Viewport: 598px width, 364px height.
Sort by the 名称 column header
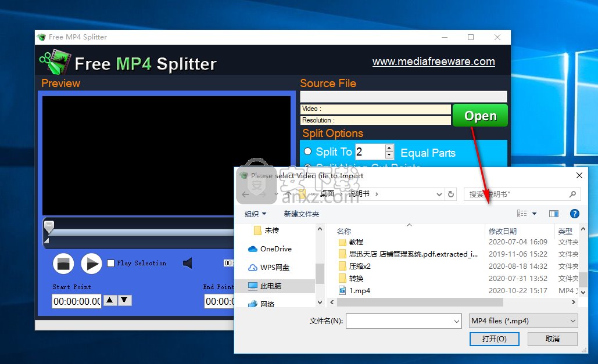tap(344, 231)
